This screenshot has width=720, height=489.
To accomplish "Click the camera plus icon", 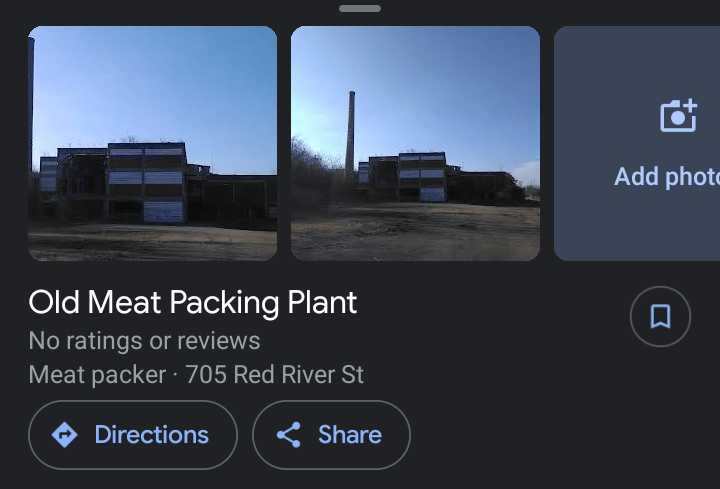I will coord(678,115).
